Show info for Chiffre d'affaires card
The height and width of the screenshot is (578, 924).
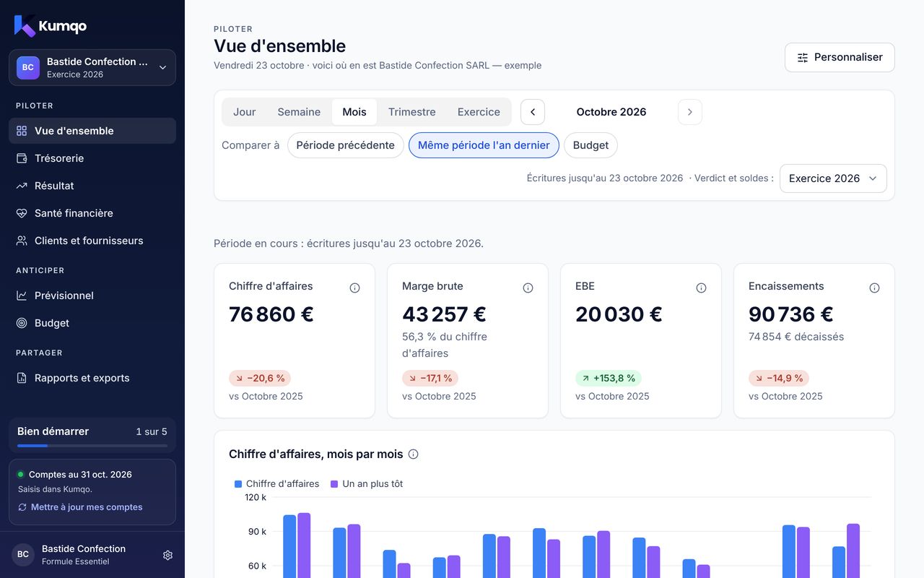click(354, 288)
